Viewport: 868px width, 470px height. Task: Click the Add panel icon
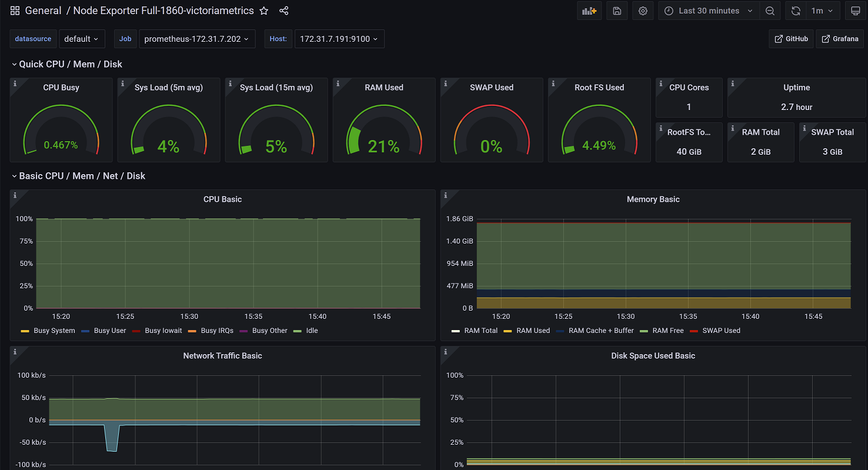coord(589,11)
